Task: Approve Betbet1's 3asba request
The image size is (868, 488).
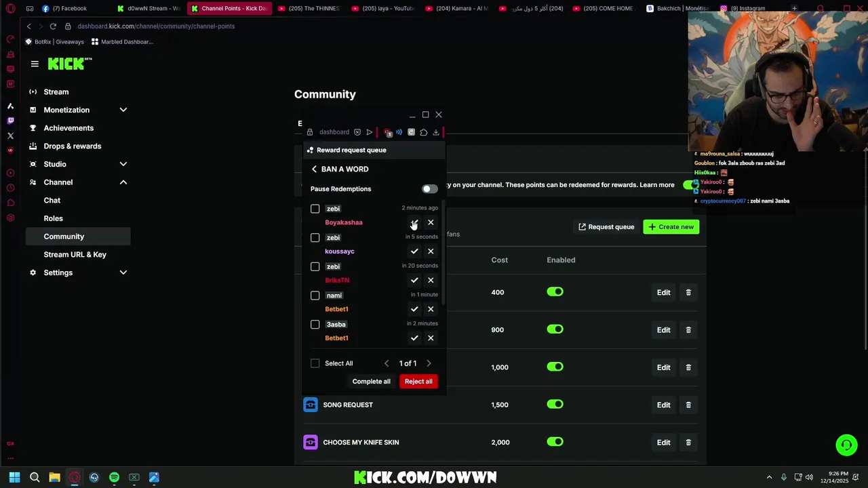Action: tap(414, 338)
